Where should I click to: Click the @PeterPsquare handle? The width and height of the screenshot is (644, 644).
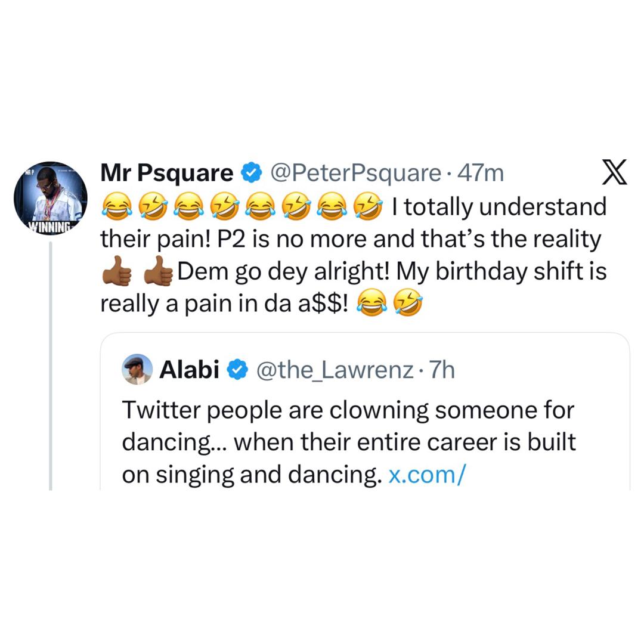[355, 172]
